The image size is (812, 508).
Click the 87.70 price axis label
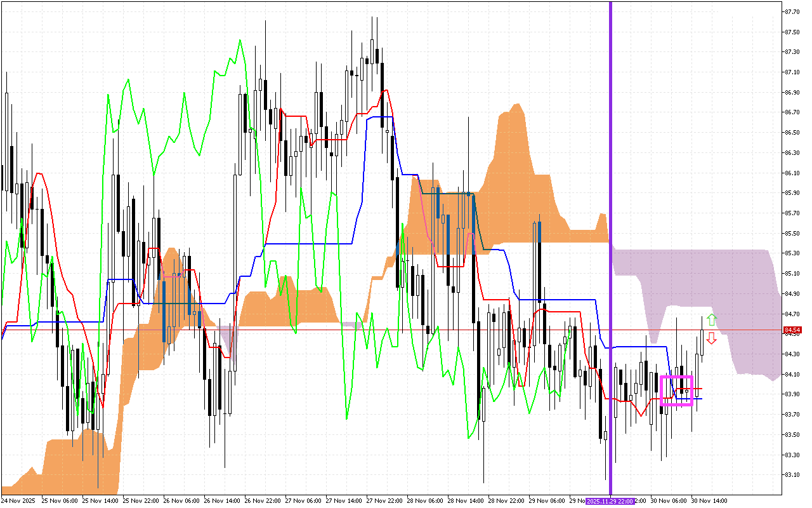click(792, 11)
